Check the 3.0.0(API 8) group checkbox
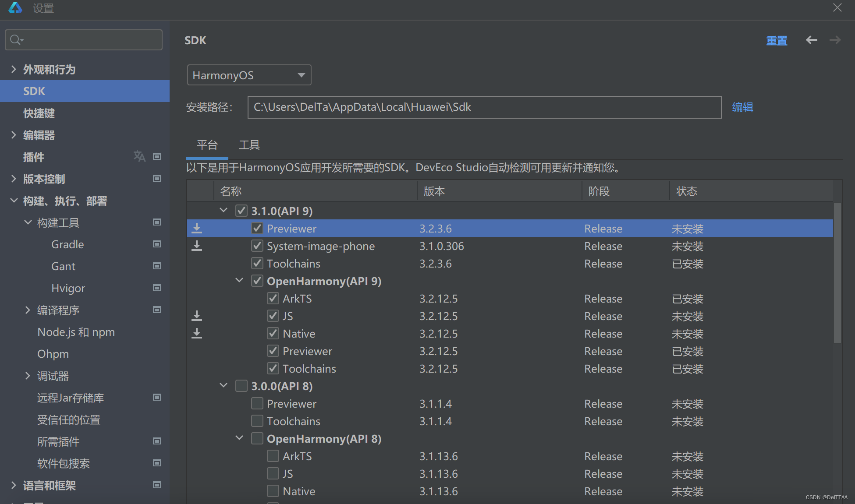The image size is (855, 504). (241, 386)
